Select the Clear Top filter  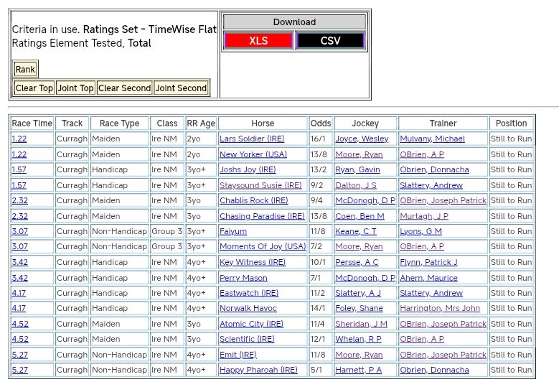pos(34,88)
